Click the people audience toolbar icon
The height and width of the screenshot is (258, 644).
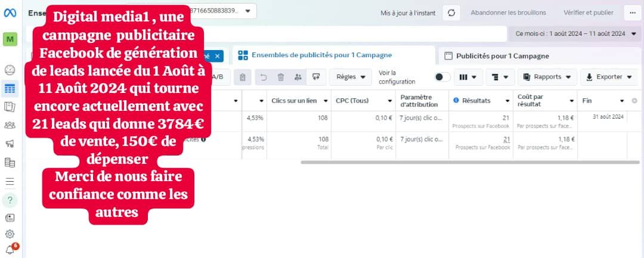pos(298,77)
